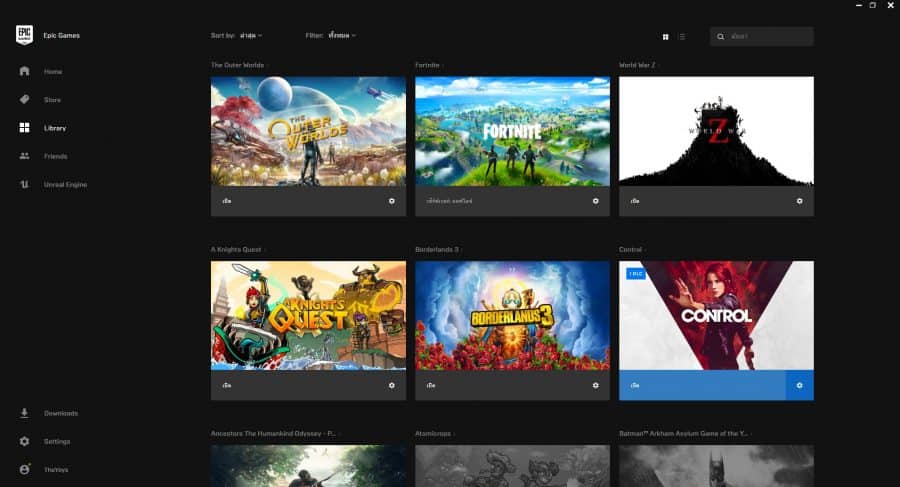The width and height of the screenshot is (900, 487).
Task: Click the Epic Games logo icon
Action: click(x=24, y=35)
